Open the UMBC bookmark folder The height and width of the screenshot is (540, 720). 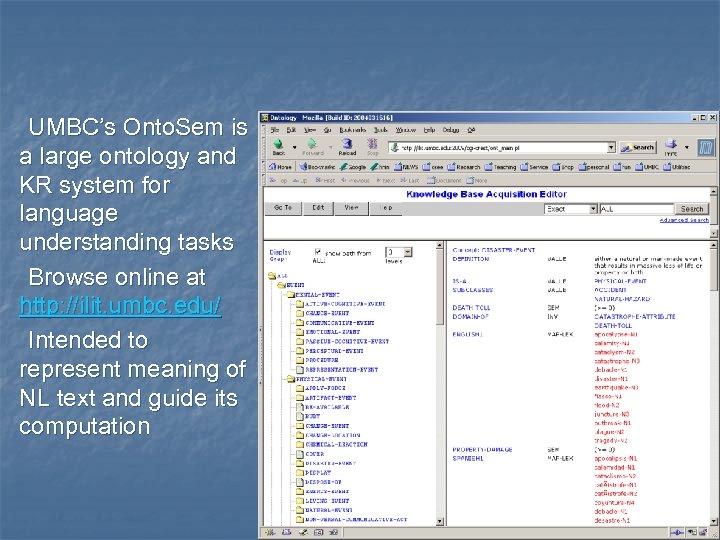pyautogui.click(x=647, y=167)
